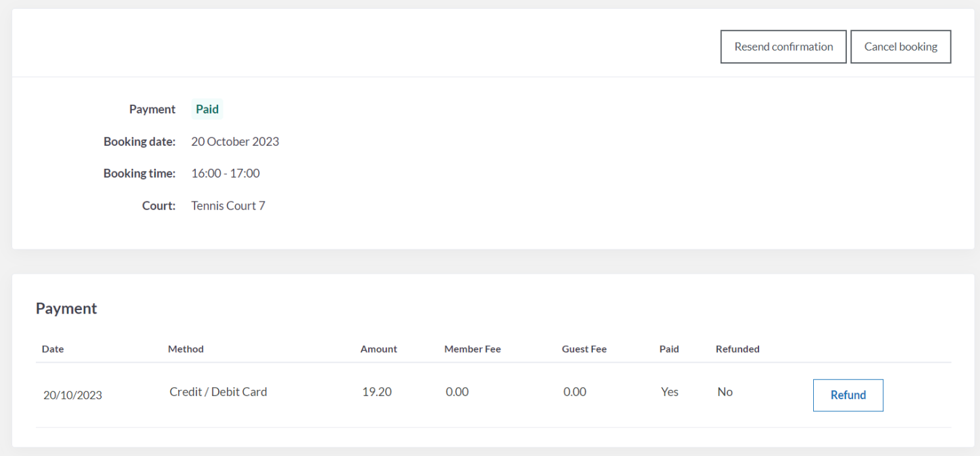
Task: Click the Refunded column header
Action: 738,349
